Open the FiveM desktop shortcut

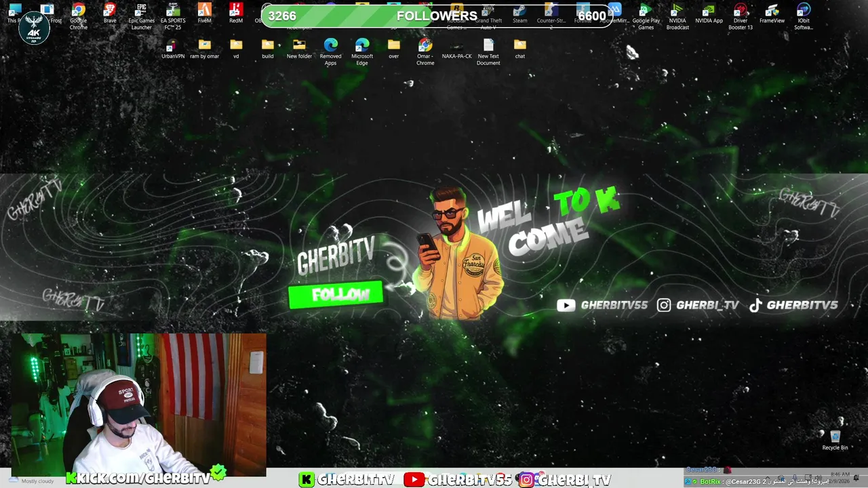click(204, 14)
